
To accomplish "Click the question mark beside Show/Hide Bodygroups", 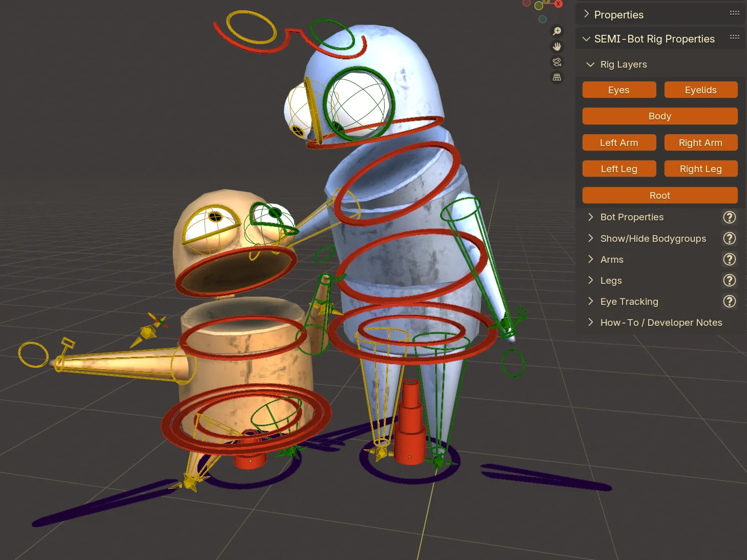I will [729, 238].
